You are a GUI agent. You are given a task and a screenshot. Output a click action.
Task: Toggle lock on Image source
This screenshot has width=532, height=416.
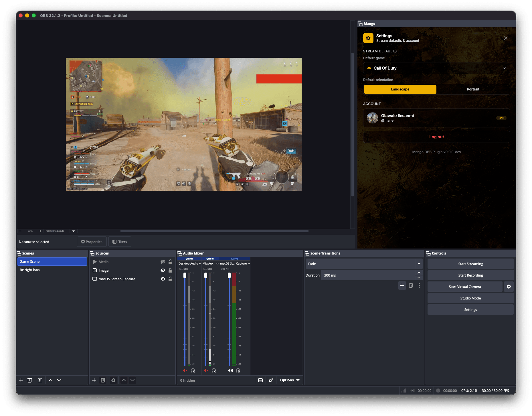(170, 270)
